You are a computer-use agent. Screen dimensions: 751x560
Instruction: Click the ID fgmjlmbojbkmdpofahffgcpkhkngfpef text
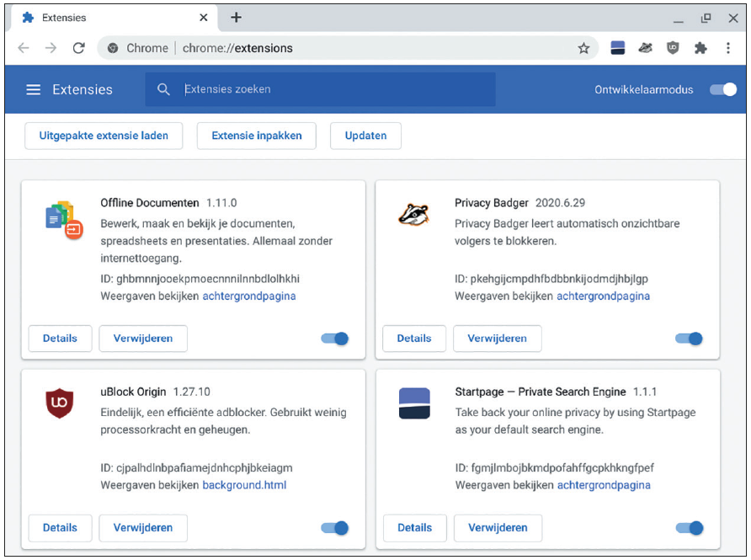tap(554, 467)
